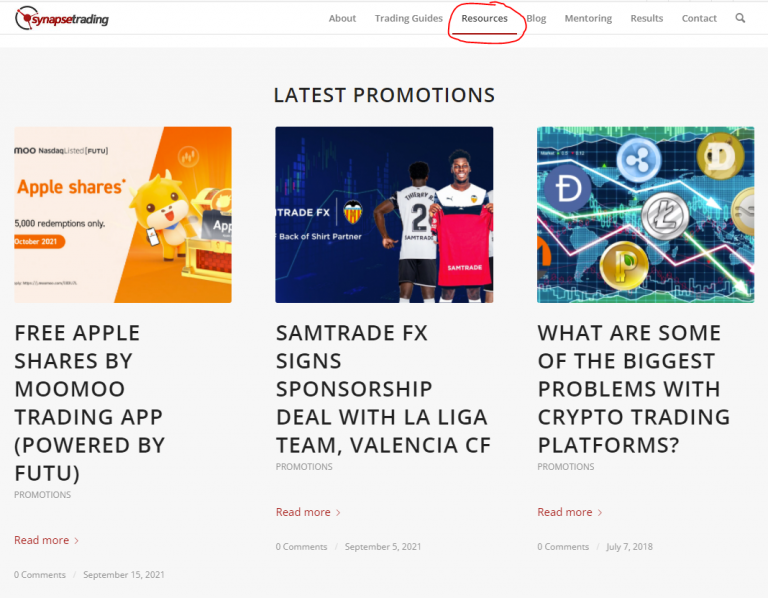Viewport: 768px width, 598px height.
Task: Click Read more under Moomoo article
Action: tap(42, 540)
